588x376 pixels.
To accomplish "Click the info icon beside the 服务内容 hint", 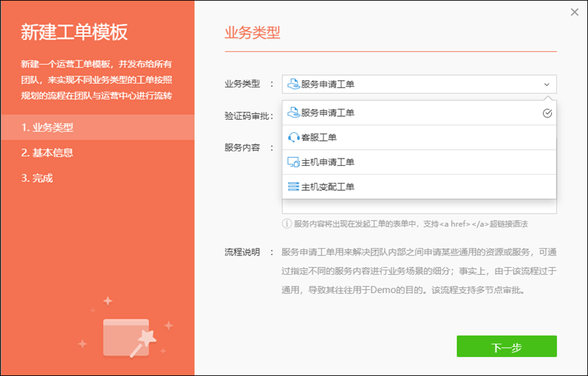I will [287, 224].
